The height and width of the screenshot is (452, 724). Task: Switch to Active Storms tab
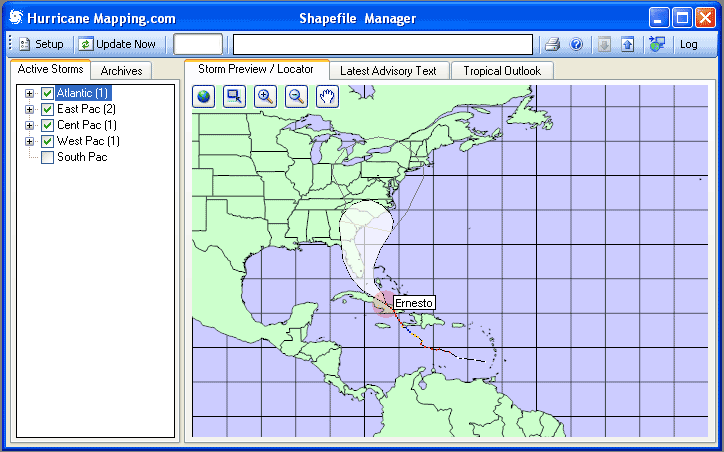(50, 69)
